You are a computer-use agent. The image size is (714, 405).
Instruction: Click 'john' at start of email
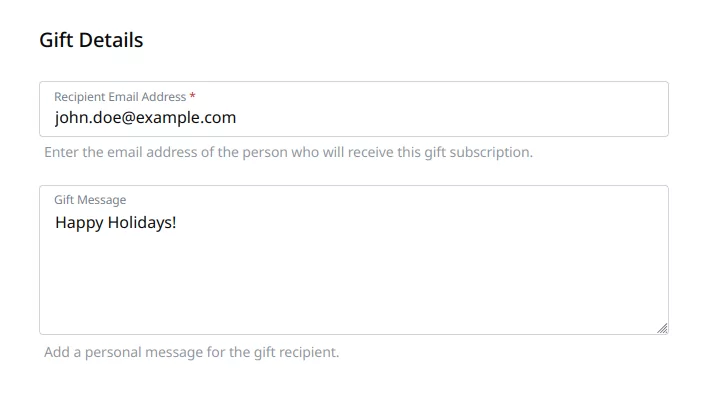pyautogui.click(x=69, y=118)
